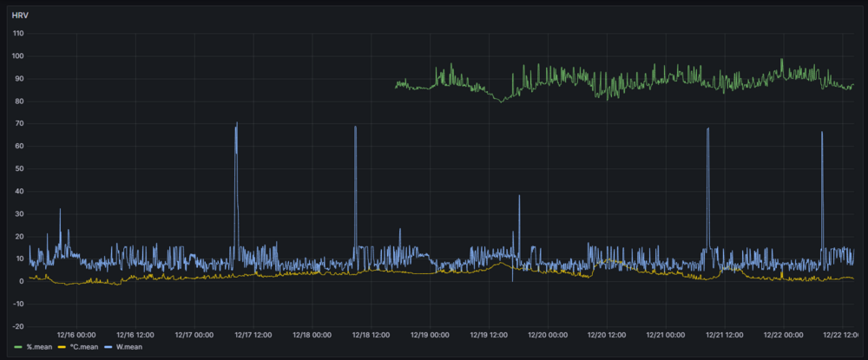
Task: Click the 12/19 00:00 x-axis time label
Action: pos(431,334)
